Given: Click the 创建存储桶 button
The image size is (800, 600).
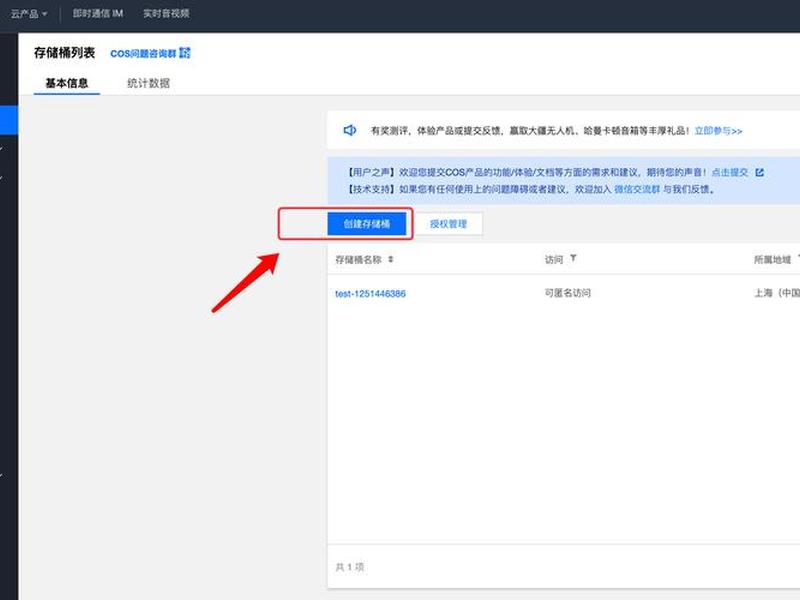Looking at the screenshot, I should [367, 224].
